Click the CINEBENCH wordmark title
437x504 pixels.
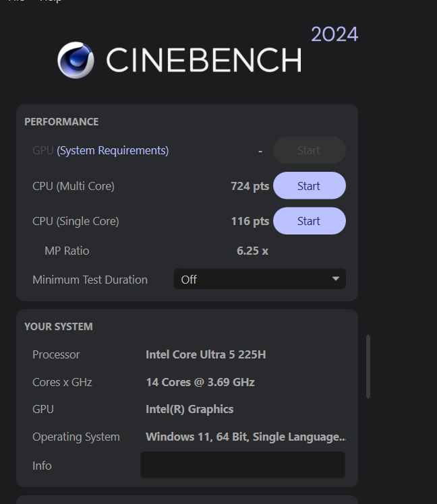203,61
